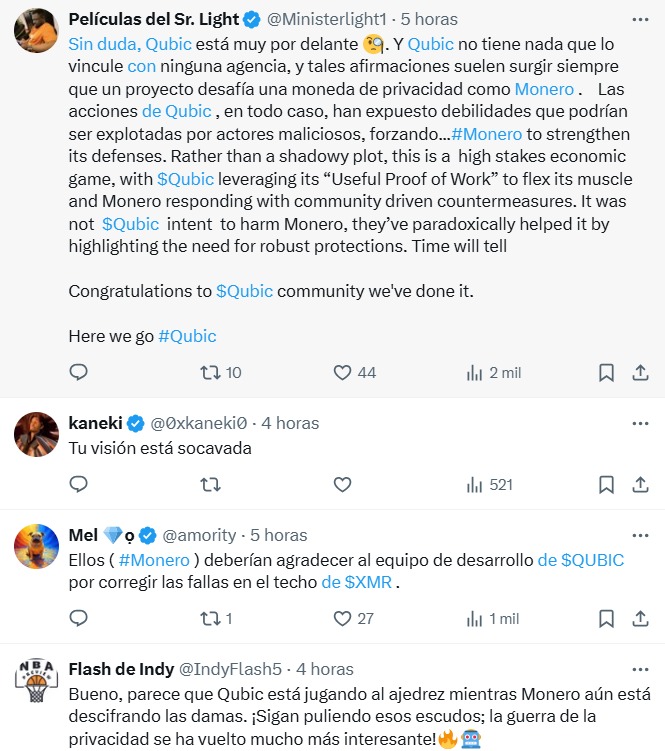Screen dimensions: 665x751
Task: Open Flash de Indy's NBA avatar
Action: (x=35, y=680)
